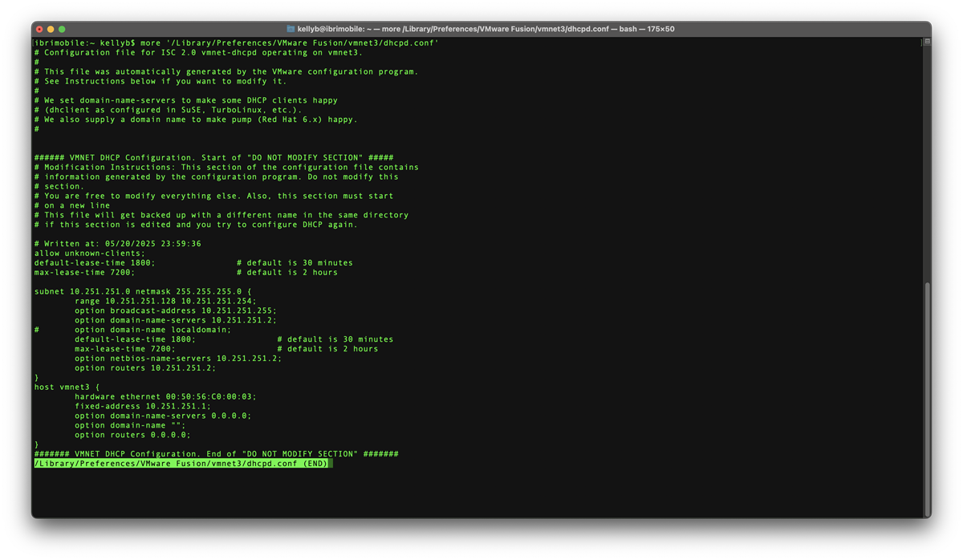Viewport: 963px width, 560px height.
Task: Click the line "option routers 10.251.251.2;"
Action: click(x=145, y=368)
